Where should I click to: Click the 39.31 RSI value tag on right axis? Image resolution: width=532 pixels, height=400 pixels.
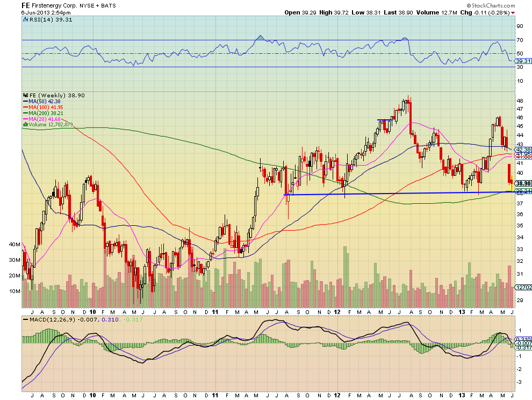(x=523, y=61)
